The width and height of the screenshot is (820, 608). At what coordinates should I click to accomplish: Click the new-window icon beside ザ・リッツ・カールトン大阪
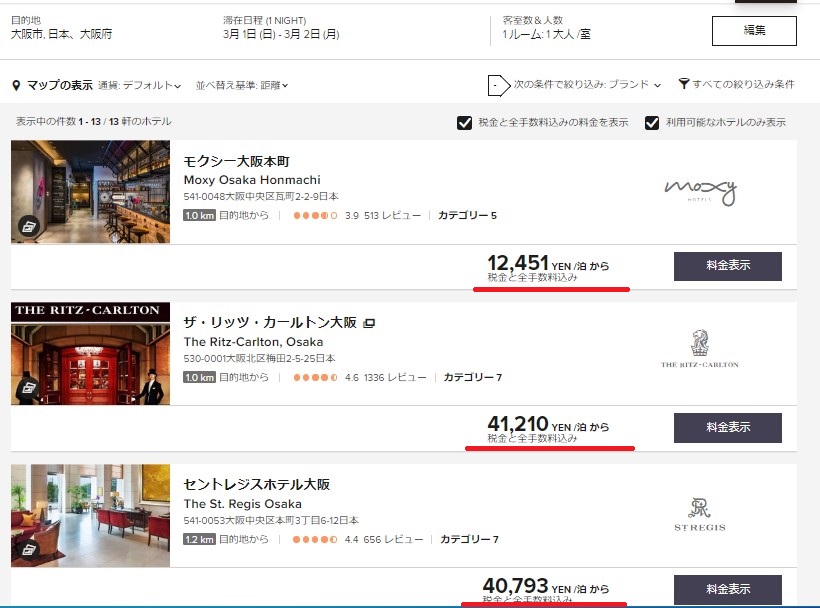(x=369, y=323)
